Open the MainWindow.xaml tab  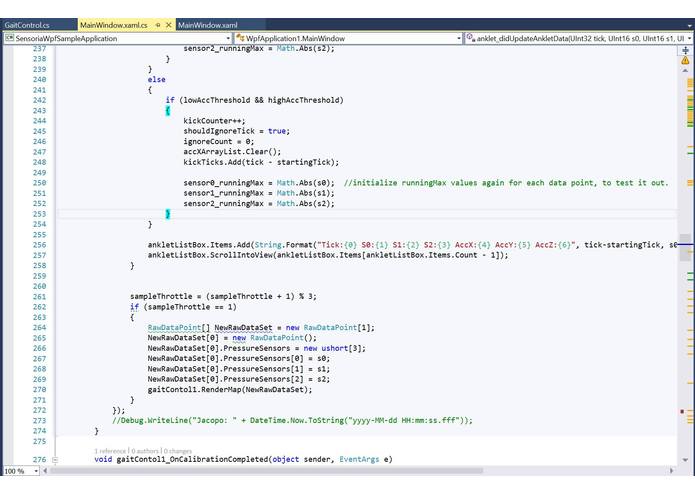[x=208, y=25]
